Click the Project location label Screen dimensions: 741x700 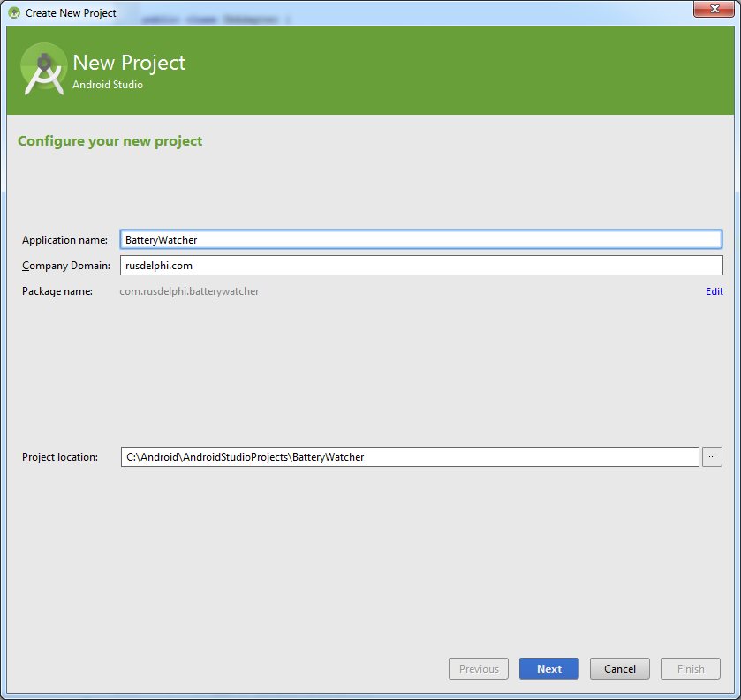(60, 457)
